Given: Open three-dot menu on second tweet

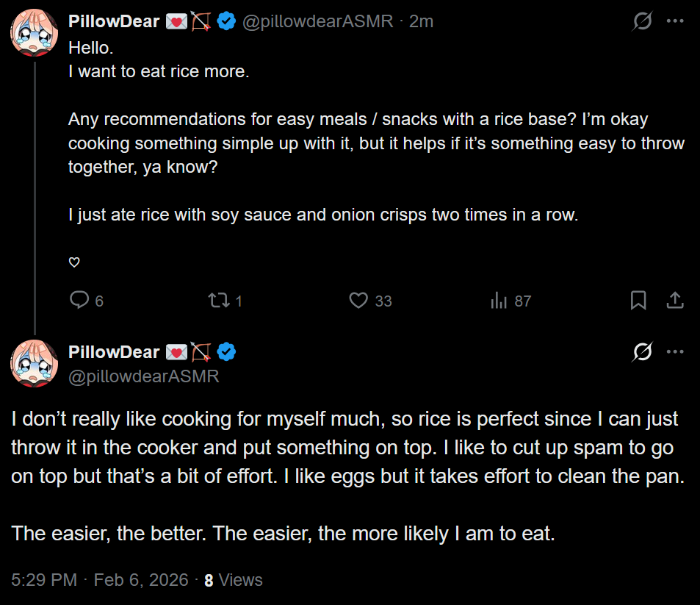Looking at the screenshot, I should [674, 352].
